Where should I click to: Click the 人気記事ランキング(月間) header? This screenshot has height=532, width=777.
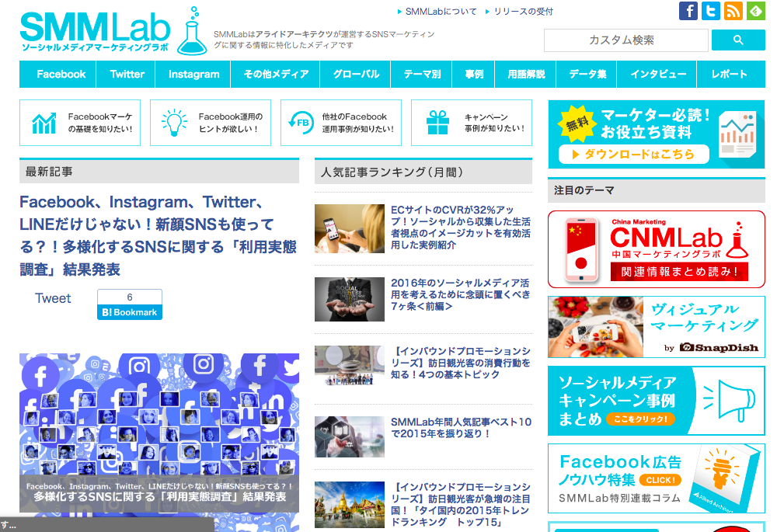click(x=423, y=172)
